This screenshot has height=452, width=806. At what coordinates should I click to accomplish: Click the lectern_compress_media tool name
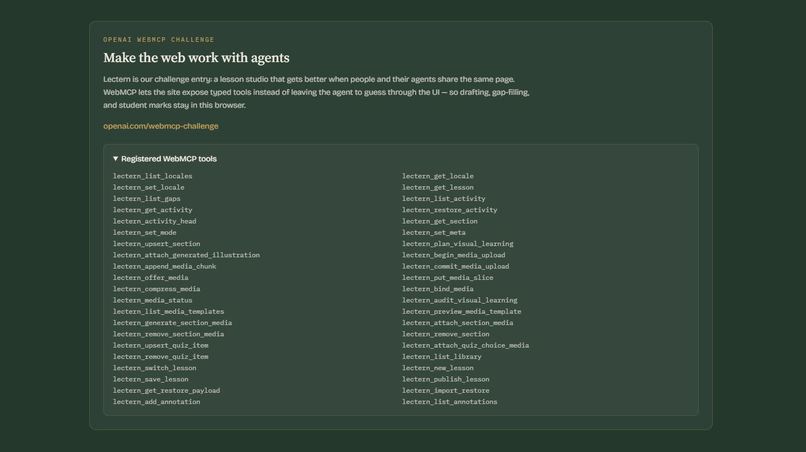(157, 289)
